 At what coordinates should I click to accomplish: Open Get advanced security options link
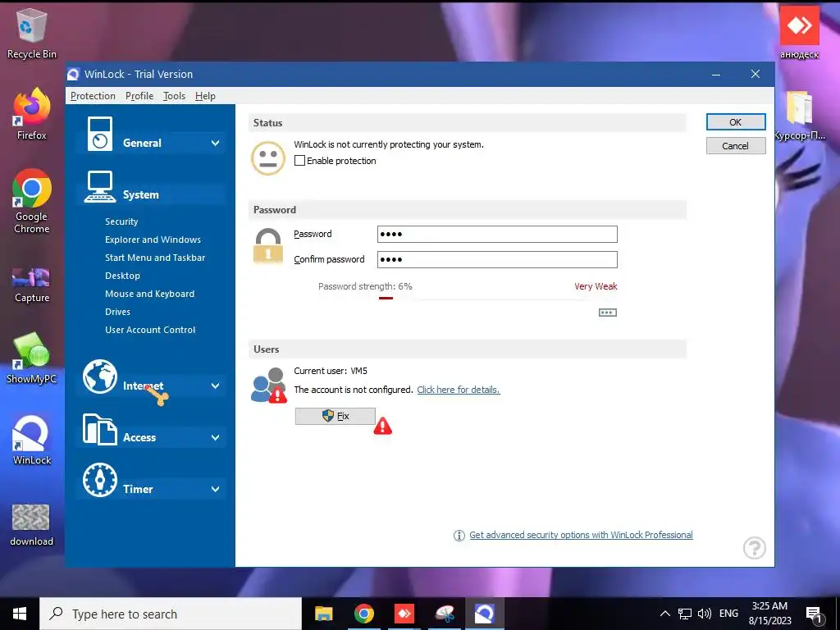pyautogui.click(x=582, y=535)
